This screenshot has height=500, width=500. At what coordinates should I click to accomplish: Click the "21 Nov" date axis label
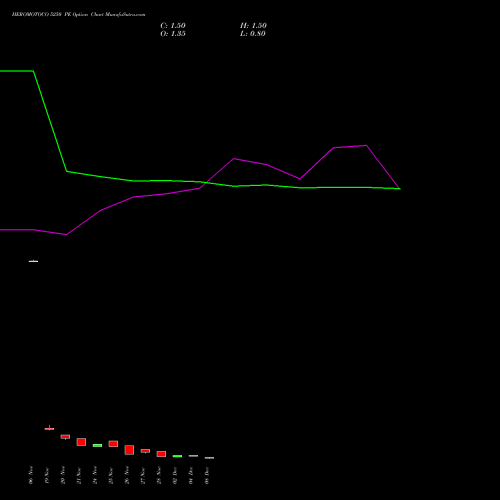(79, 475)
